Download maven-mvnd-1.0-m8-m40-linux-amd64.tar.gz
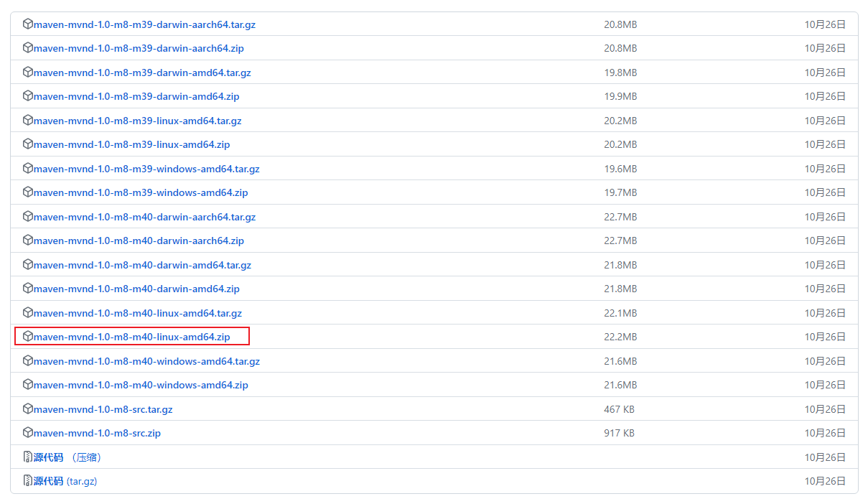Viewport: 868px width, 504px height. (x=138, y=313)
